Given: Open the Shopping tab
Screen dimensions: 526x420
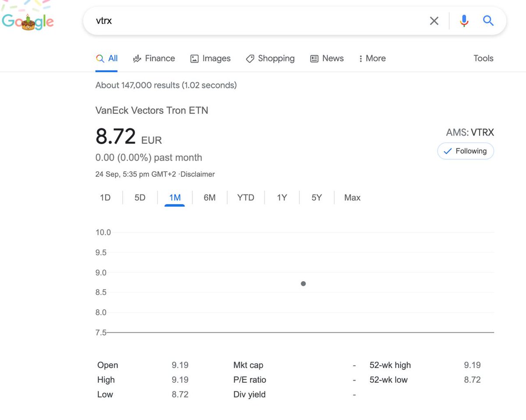Looking at the screenshot, I should (x=270, y=58).
